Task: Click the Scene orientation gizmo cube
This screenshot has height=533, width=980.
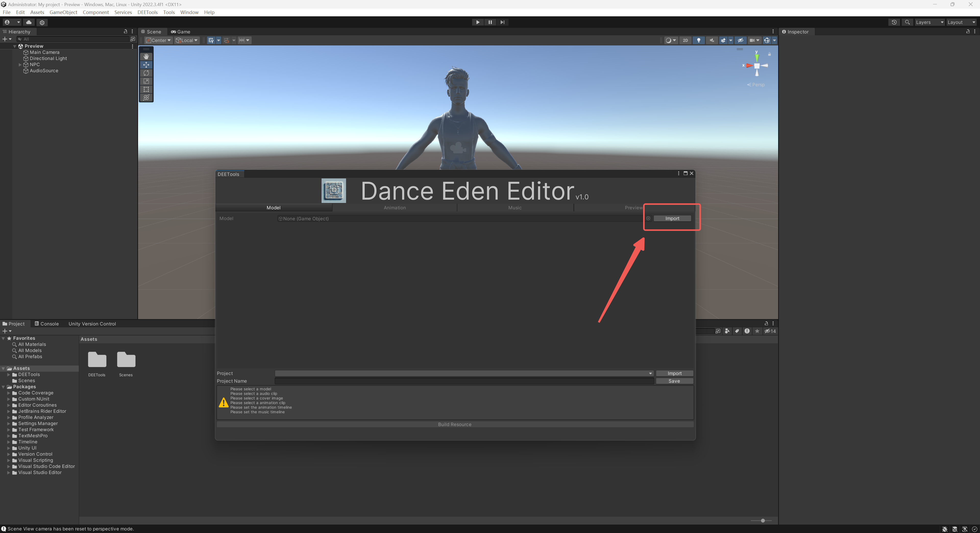Action: pos(757,66)
